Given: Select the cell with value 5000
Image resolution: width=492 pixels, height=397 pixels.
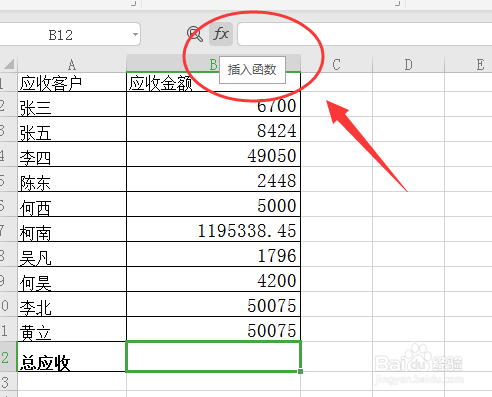Looking at the screenshot, I should (x=213, y=204).
